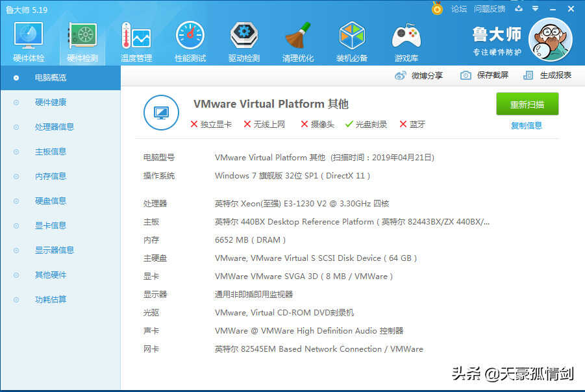Screen dimensions: 585x392
Task: Click the Xeon E3-1230 V2 processor value
Action: point(302,204)
